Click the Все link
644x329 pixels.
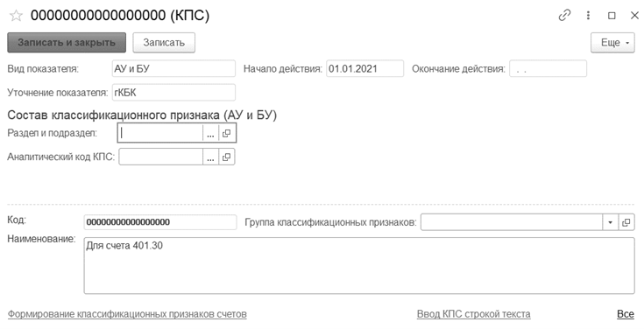coord(626,314)
